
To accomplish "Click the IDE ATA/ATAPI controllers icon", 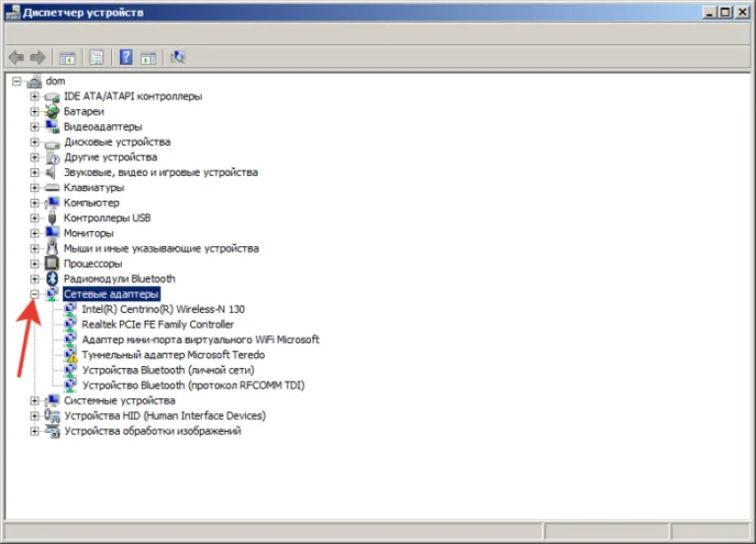I will pos(52,96).
